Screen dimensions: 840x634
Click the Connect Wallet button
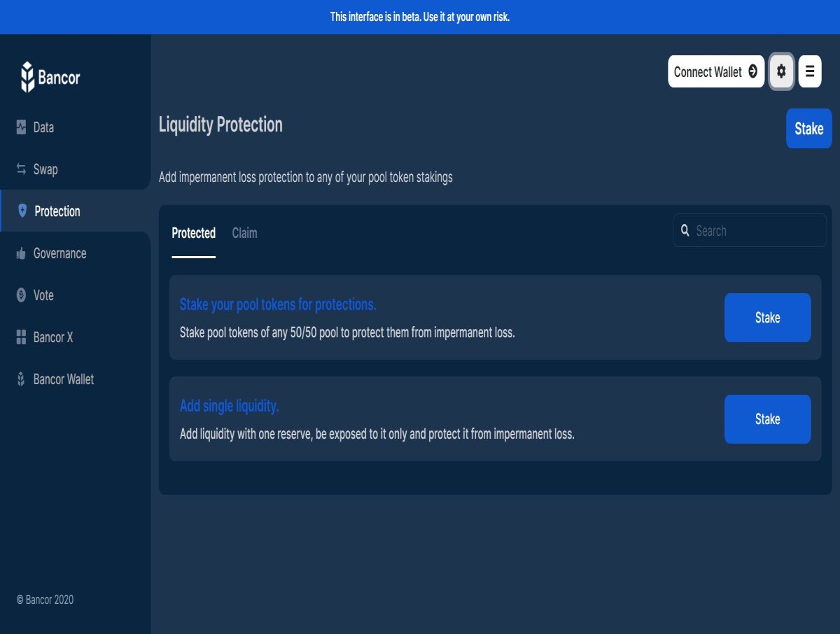click(716, 71)
